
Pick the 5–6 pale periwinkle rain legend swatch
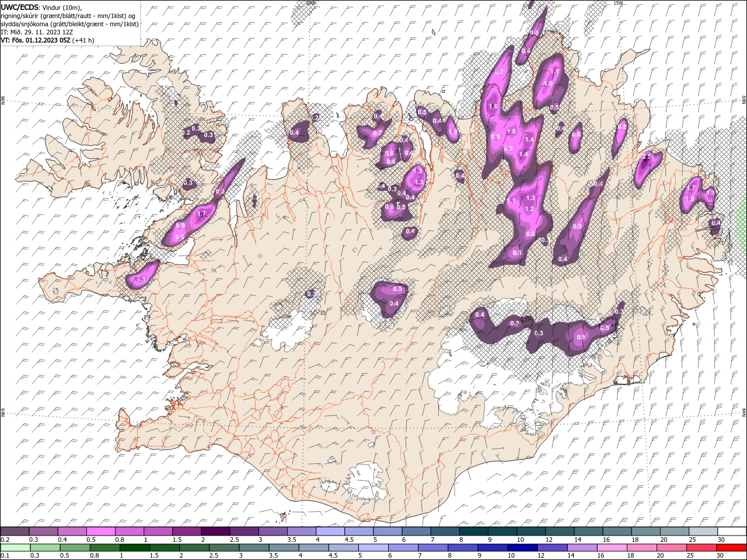point(373,548)
